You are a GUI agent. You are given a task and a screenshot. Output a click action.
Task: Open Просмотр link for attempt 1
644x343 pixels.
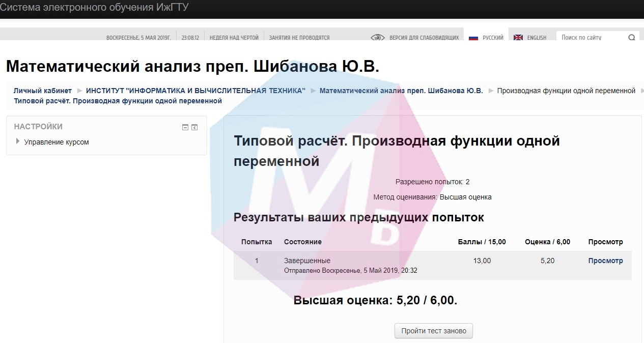(x=605, y=261)
